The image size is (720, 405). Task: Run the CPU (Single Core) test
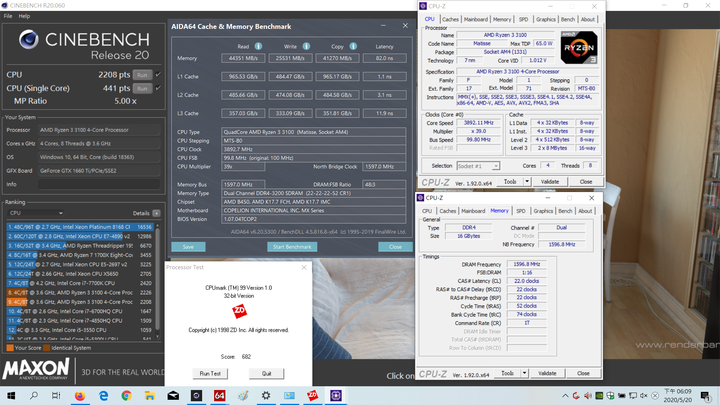click(142, 88)
